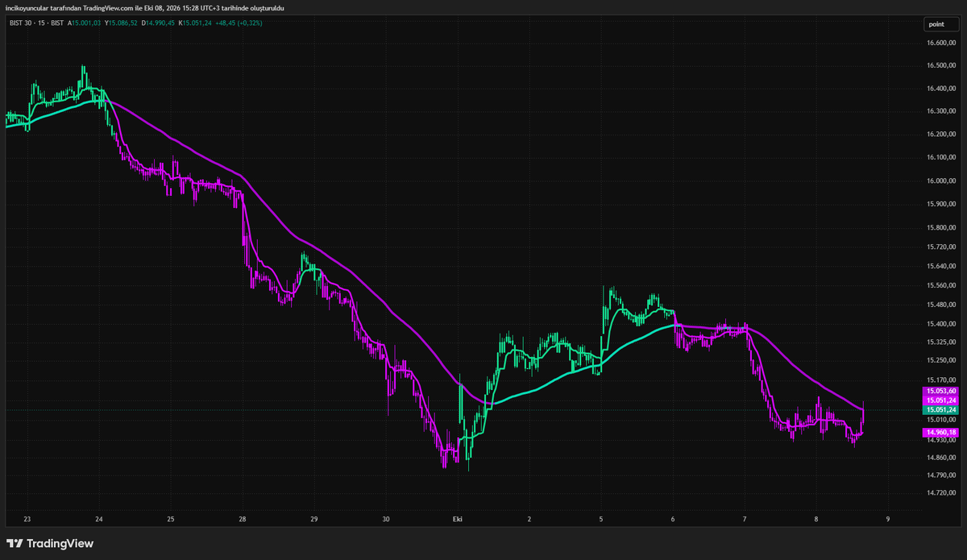Click date label 29 on the time axis
The image size is (967, 560).
[x=314, y=520]
